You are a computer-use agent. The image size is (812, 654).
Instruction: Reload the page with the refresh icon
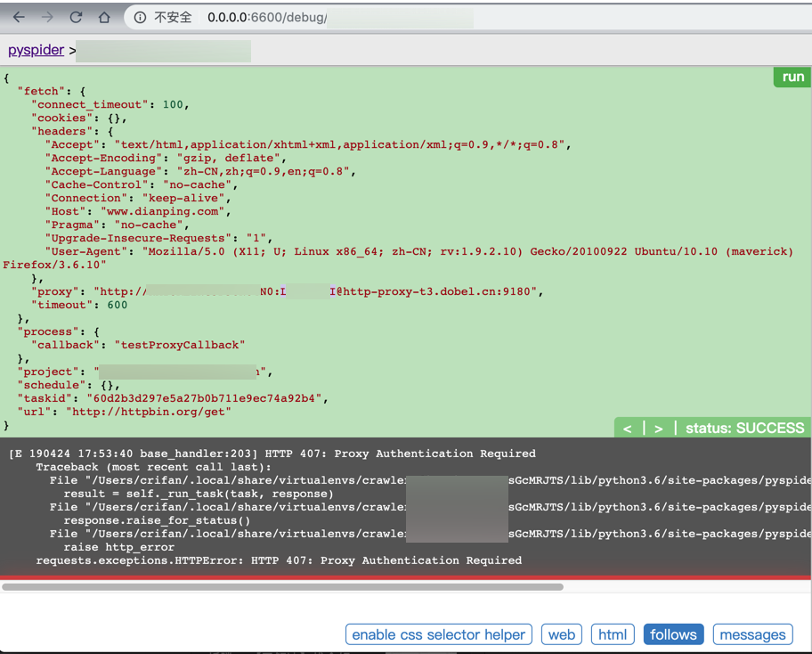(x=77, y=17)
